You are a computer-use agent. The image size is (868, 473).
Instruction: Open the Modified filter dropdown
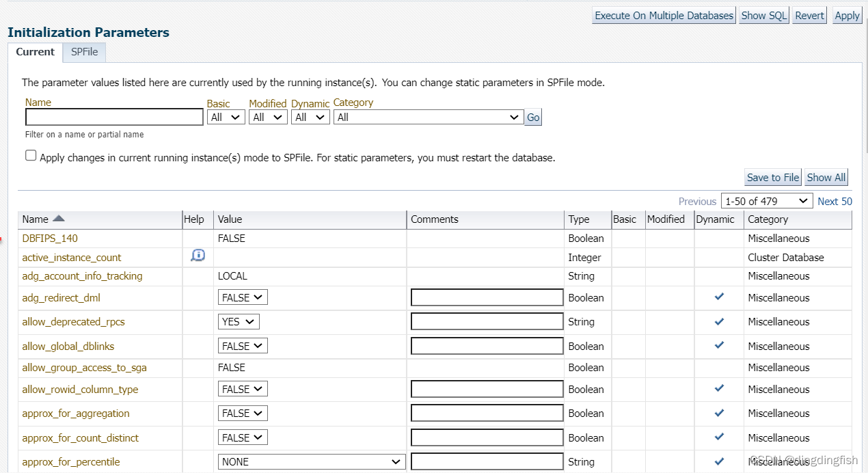click(268, 117)
